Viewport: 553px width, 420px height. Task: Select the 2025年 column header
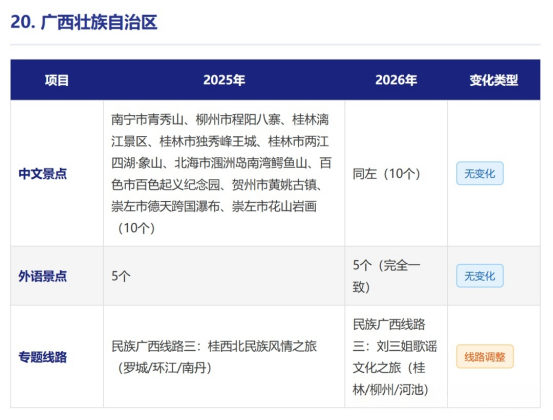(224, 80)
